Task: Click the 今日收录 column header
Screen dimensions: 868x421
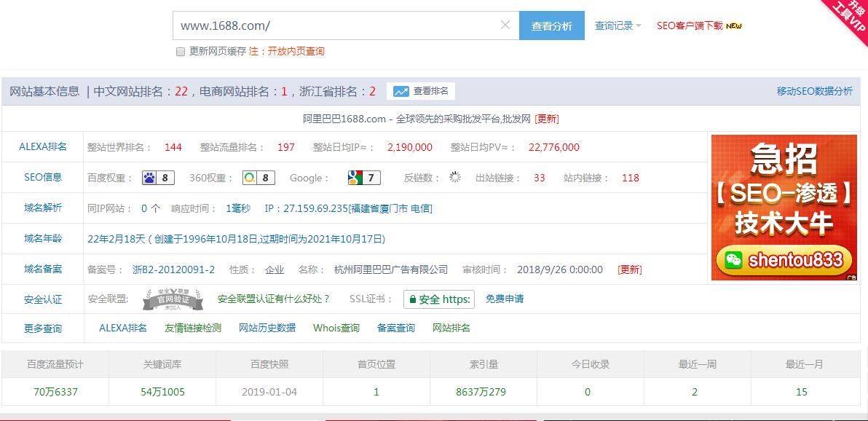Action: point(591,364)
